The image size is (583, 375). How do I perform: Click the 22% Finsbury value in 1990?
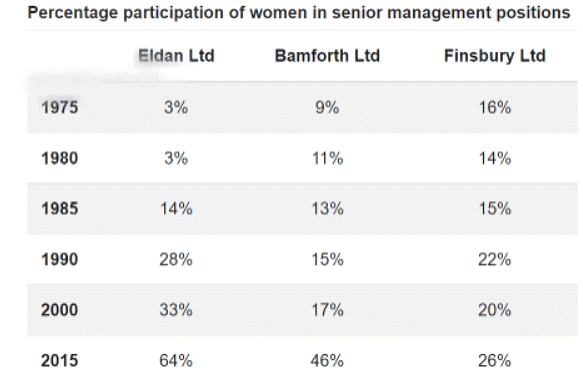point(495,259)
